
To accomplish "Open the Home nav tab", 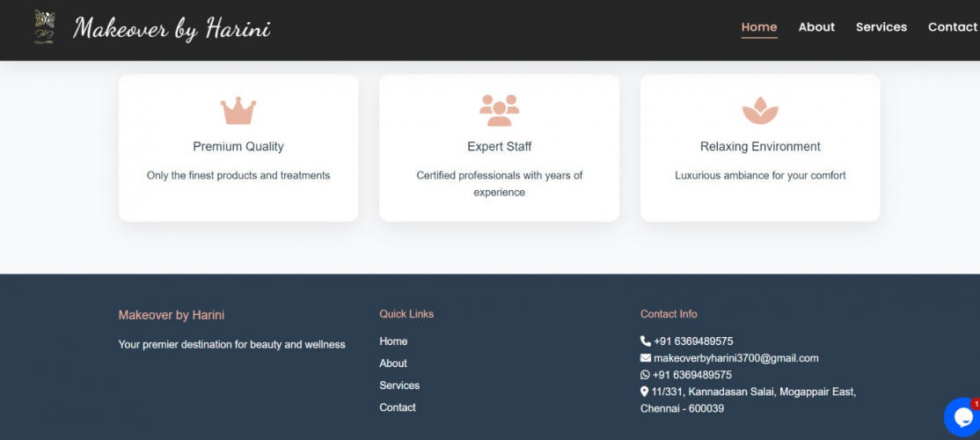I will pyautogui.click(x=758, y=27).
